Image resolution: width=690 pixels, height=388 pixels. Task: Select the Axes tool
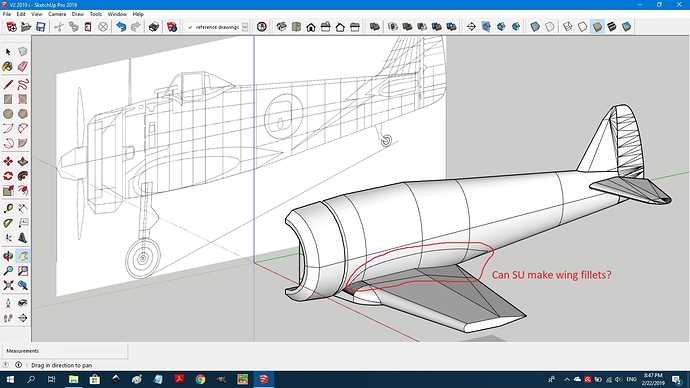tap(8, 238)
